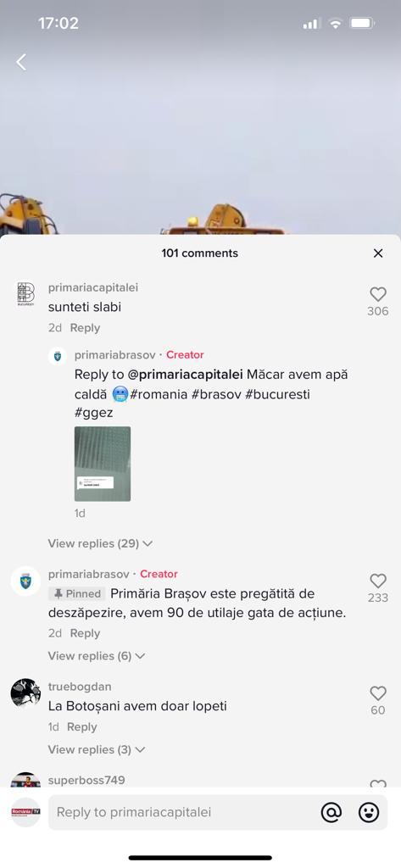Open primariacapitalei profile avatar
This screenshot has width=401, height=868.
[x=25, y=294]
